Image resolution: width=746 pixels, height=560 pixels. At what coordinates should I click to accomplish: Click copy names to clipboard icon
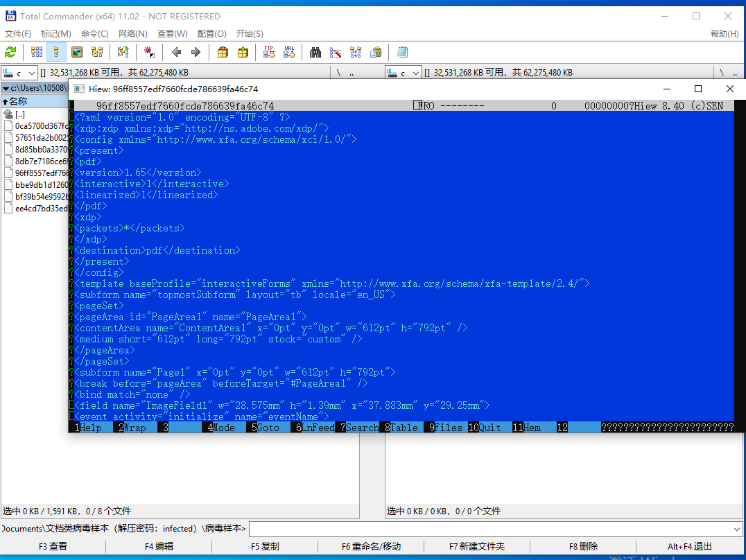pos(376,53)
